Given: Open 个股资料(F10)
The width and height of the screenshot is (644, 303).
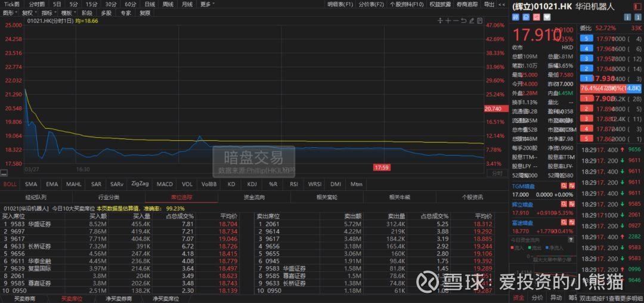Looking at the screenshot, I should pyautogui.click(x=406, y=4).
